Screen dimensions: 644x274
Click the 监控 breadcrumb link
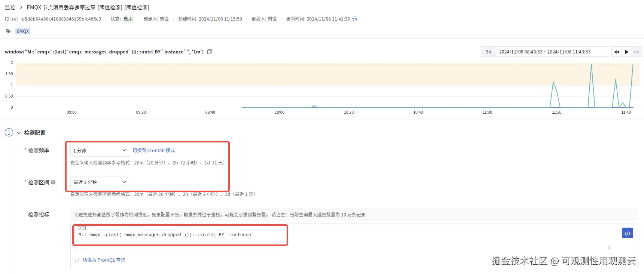tap(10, 7)
